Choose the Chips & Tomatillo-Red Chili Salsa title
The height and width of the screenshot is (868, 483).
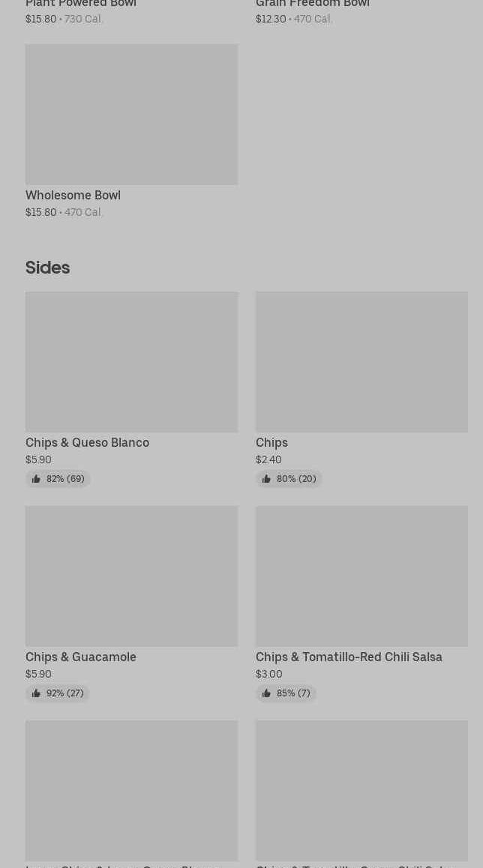[x=349, y=657]
